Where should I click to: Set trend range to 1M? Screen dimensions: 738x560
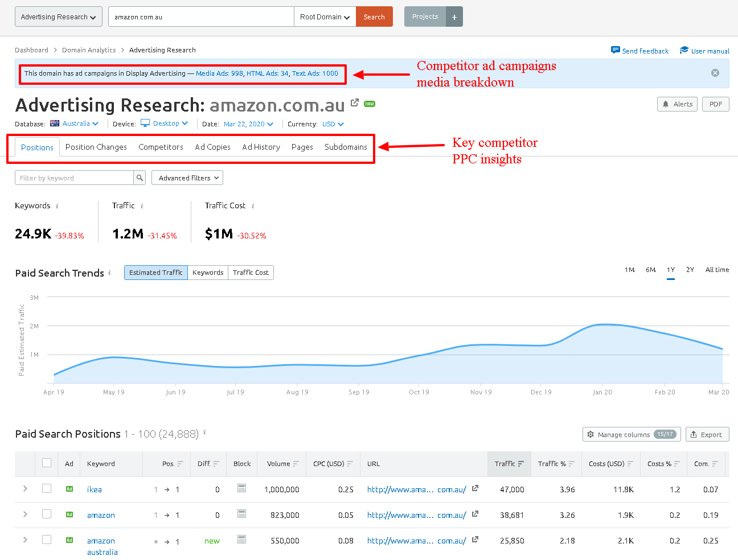coord(630,270)
